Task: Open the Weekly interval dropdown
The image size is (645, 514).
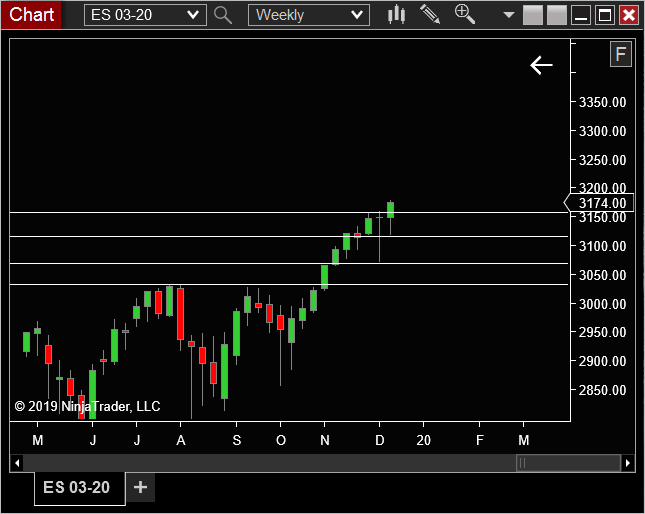Action: pyautogui.click(x=309, y=15)
